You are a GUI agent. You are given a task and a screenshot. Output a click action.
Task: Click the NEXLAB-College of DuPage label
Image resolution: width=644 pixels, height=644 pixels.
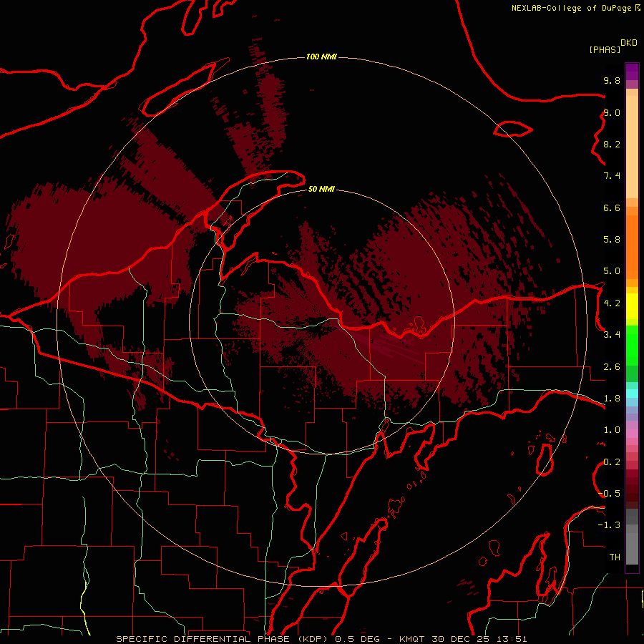[571, 8]
